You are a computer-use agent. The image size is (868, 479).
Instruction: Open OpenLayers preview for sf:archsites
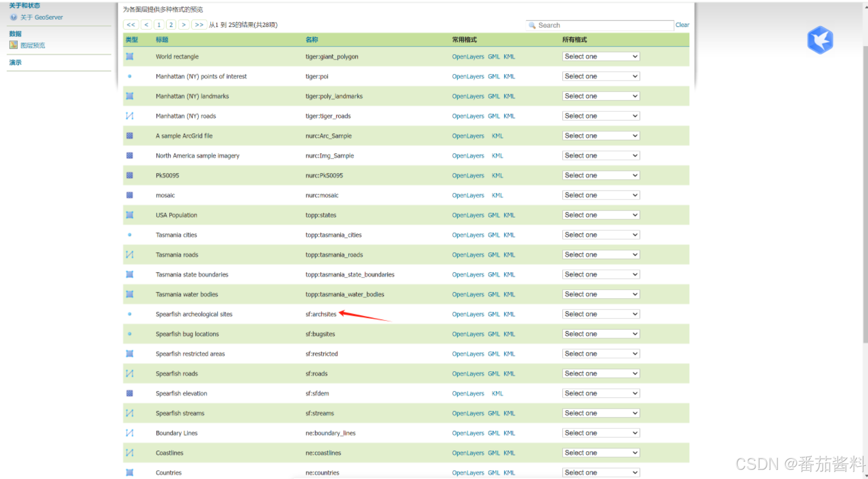point(468,314)
